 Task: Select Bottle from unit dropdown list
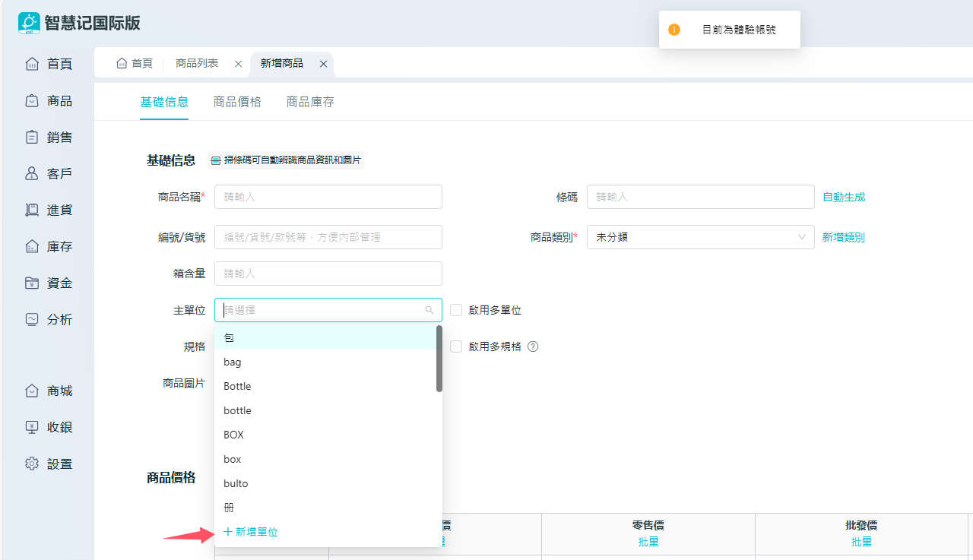point(237,386)
